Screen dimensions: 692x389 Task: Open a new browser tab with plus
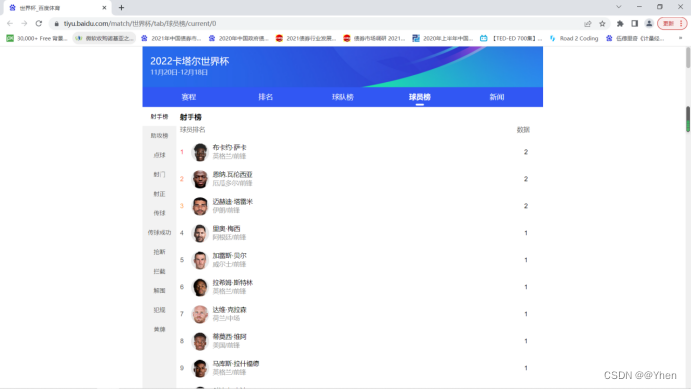pos(121,8)
